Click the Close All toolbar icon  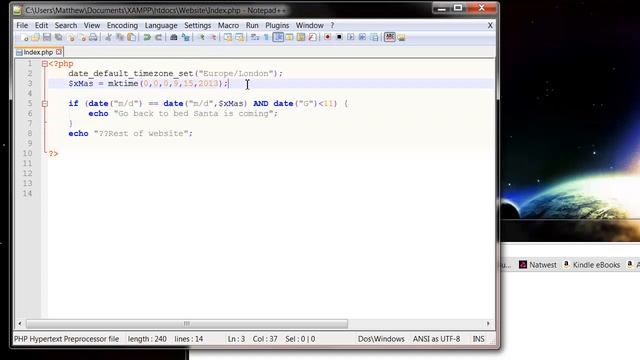point(83,38)
